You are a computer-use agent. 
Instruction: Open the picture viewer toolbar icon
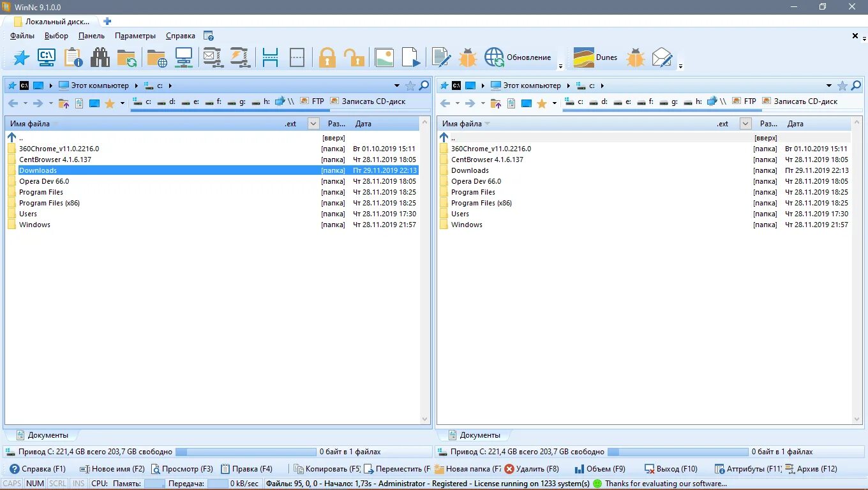pos(384,57)
